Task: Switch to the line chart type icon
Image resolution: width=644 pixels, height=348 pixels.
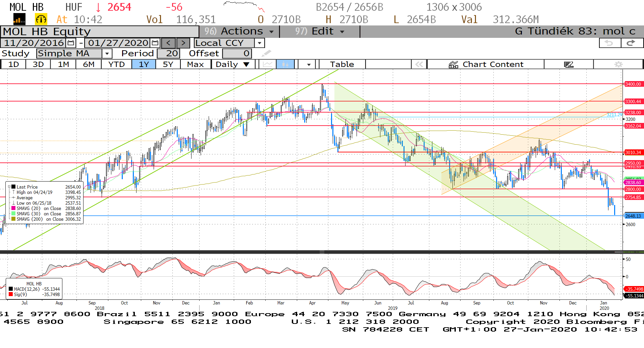Action: pos(267,64)
